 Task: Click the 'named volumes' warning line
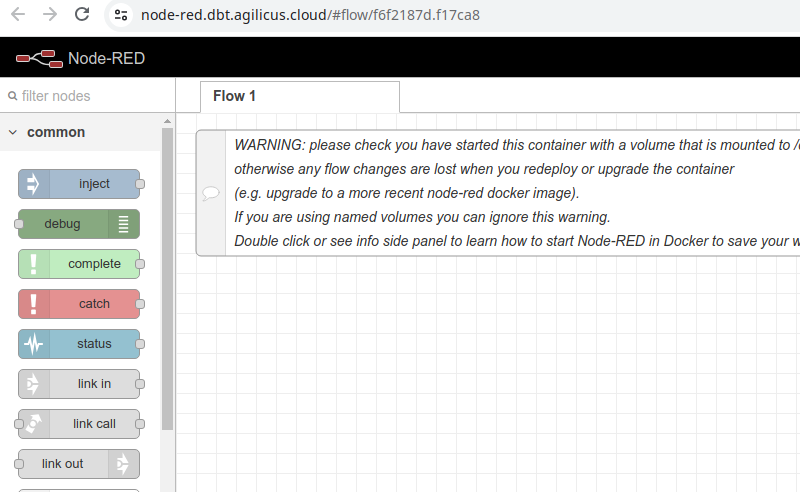422,217
